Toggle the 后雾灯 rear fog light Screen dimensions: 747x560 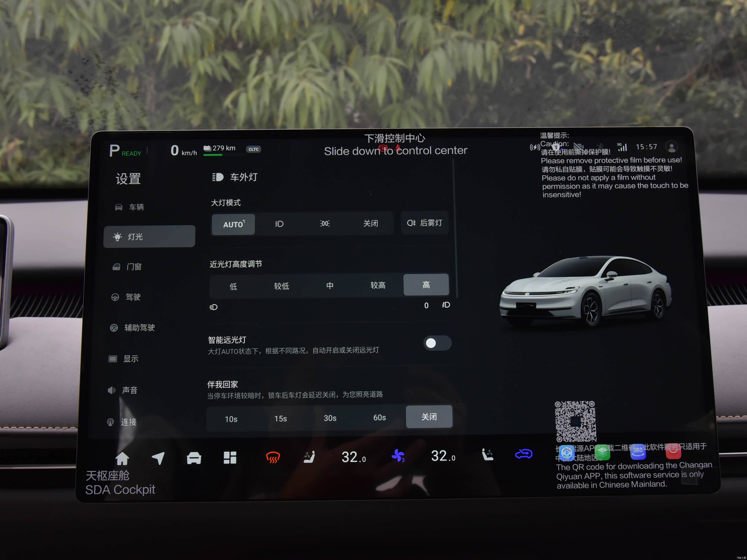tap(424, 223)
